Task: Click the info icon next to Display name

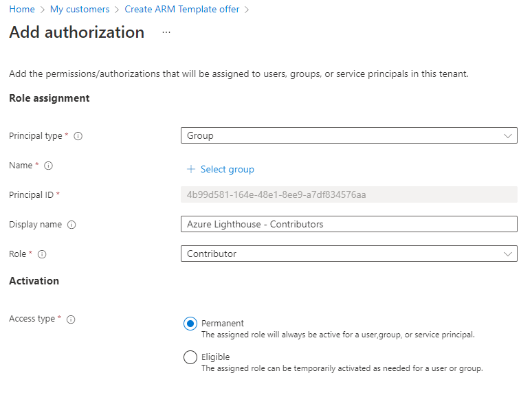Action: click(71, 225)
